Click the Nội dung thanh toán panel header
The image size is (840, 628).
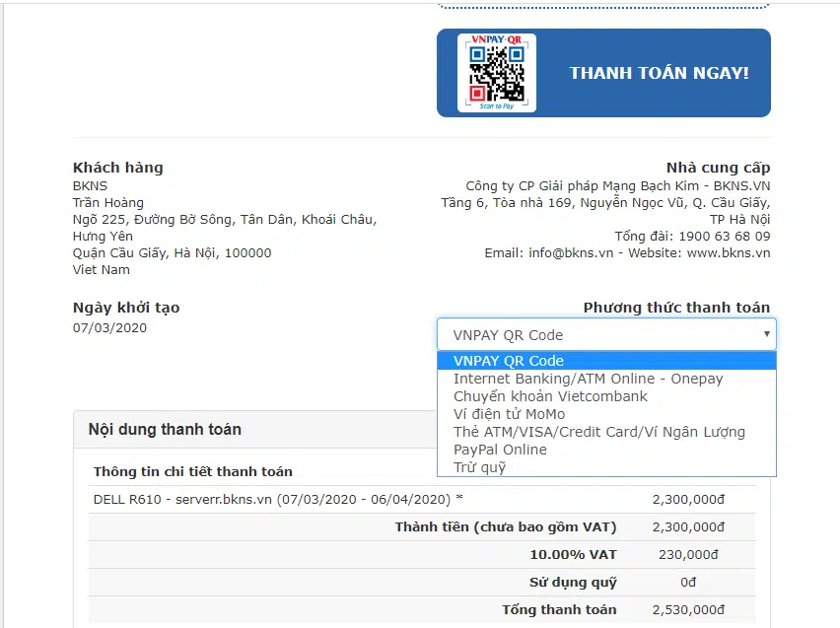[255, 429]
